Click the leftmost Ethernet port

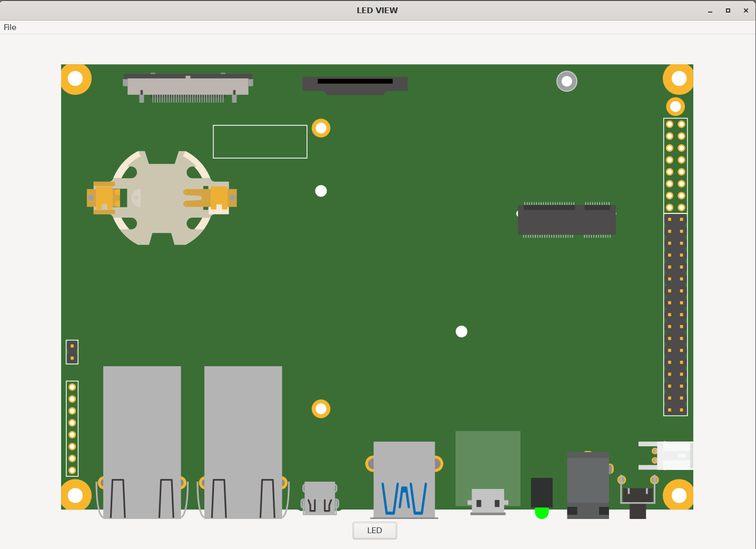pos(142,442)
